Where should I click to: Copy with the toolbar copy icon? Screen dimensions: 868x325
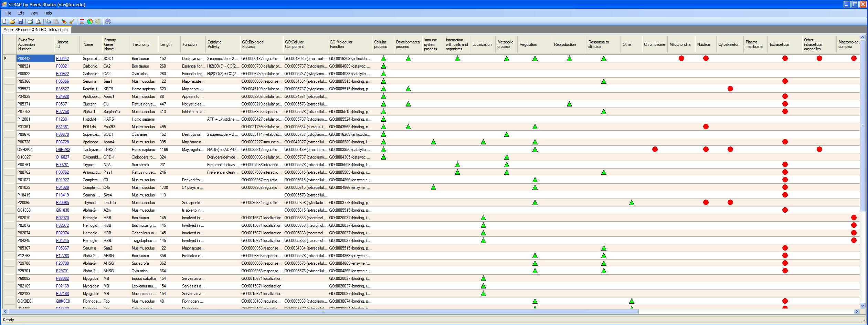coord(48,21)
